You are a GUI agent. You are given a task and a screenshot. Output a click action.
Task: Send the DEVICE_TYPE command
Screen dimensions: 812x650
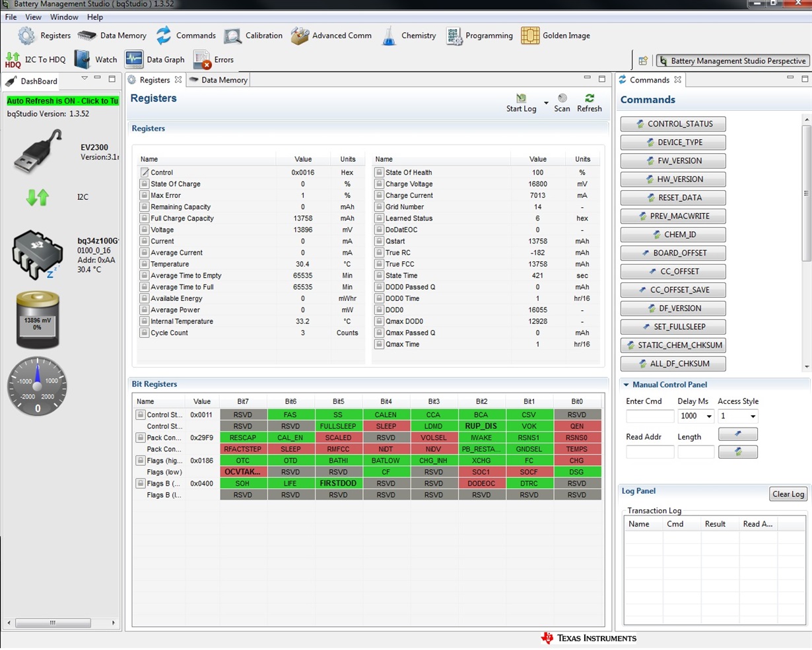tap(673, 143)
